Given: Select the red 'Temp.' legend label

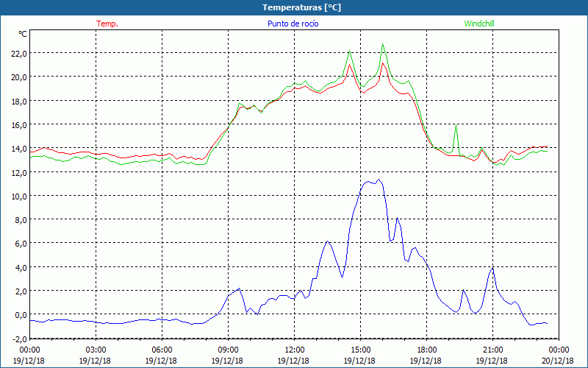Looking at the screenshot, I should [107, 24].
